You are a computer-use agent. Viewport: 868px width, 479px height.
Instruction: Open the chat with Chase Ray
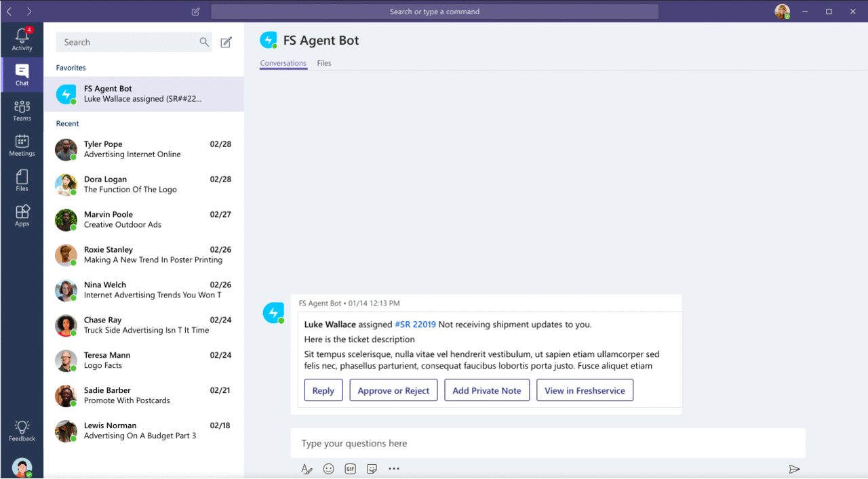[x=144, y=325]
